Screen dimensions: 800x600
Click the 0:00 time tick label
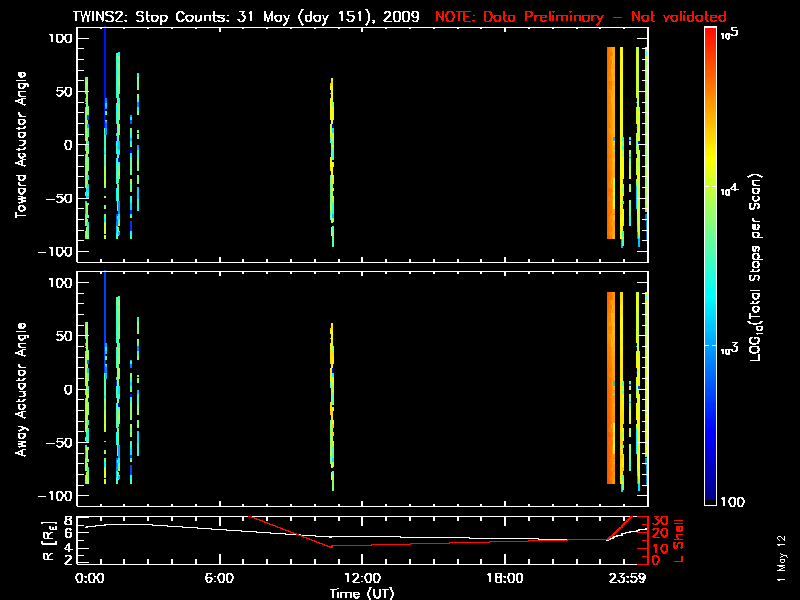[x=89, y=578]
